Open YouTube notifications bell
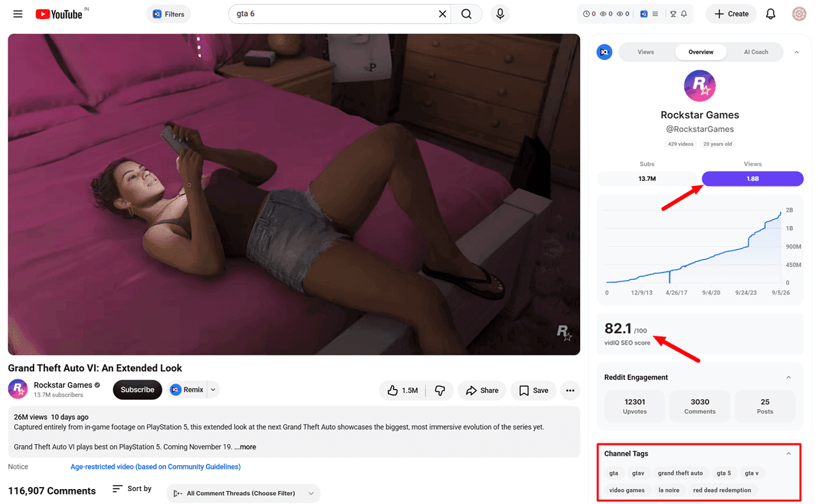The image size is (818, 504). [x=771, y=14]
